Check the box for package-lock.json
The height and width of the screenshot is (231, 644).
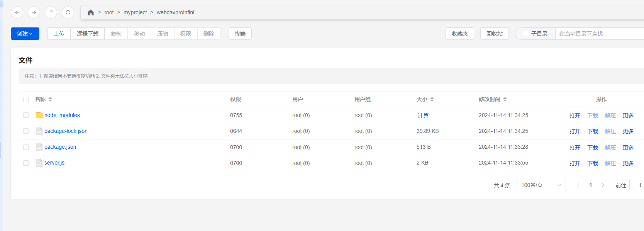[26, 131]
